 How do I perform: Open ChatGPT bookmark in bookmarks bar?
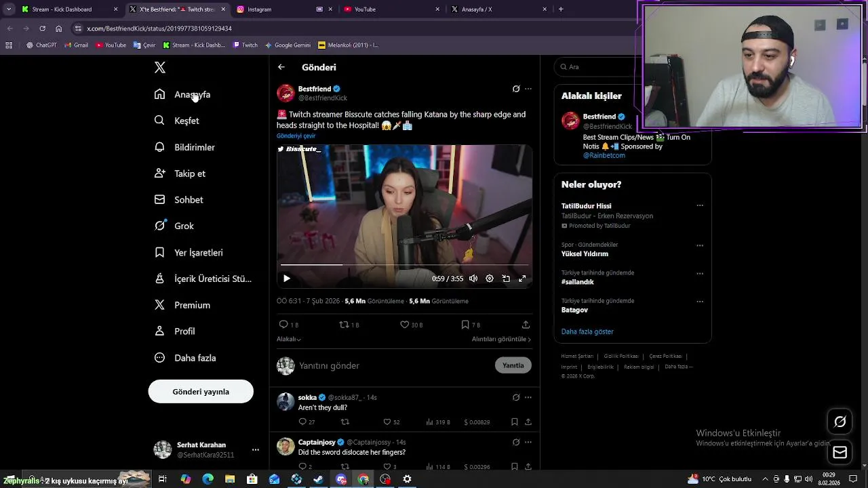coord(41,45)
